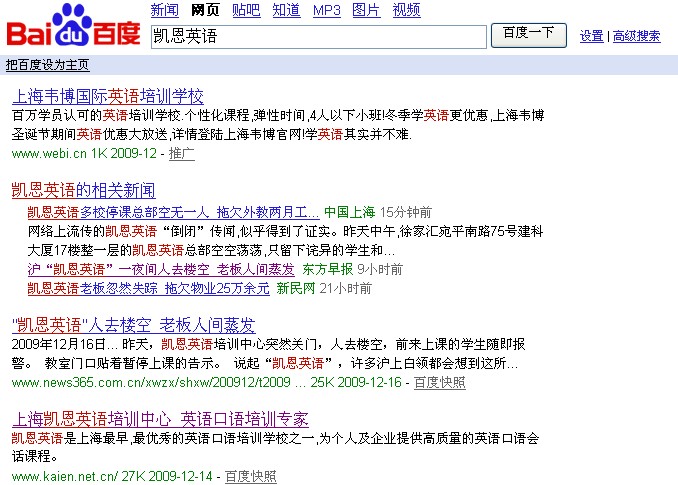Click the 21小时前 timestamp
The height and width of the screenshot is (485, 678).
click(345, 288)
